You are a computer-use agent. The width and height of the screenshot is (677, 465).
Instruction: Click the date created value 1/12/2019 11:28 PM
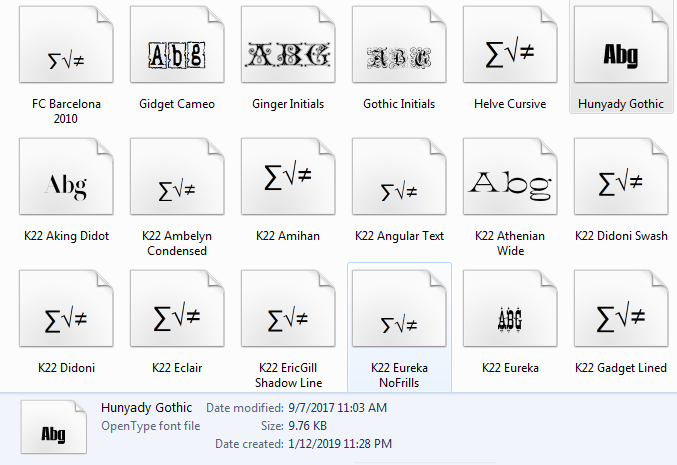pyautogui.click(x=340, y=444)
